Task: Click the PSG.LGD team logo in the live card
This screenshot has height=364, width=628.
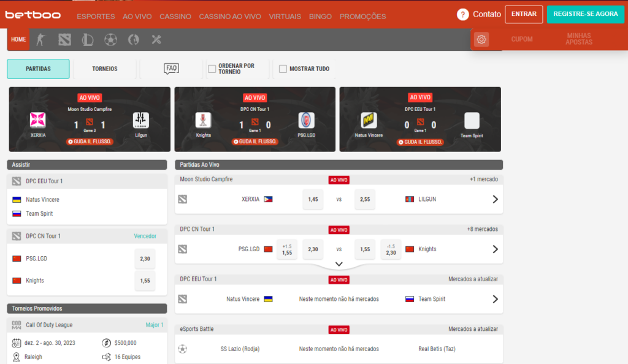Action: [x=307, y=120]
